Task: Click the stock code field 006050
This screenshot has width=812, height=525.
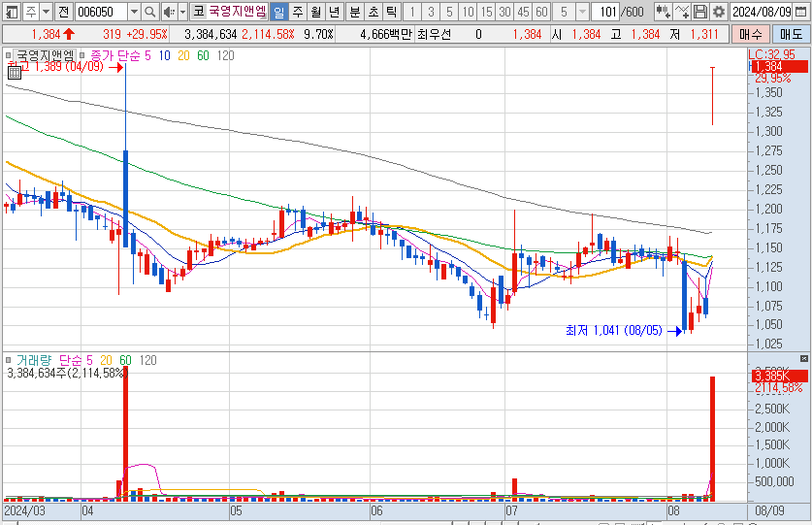Action: pos(101,12)
